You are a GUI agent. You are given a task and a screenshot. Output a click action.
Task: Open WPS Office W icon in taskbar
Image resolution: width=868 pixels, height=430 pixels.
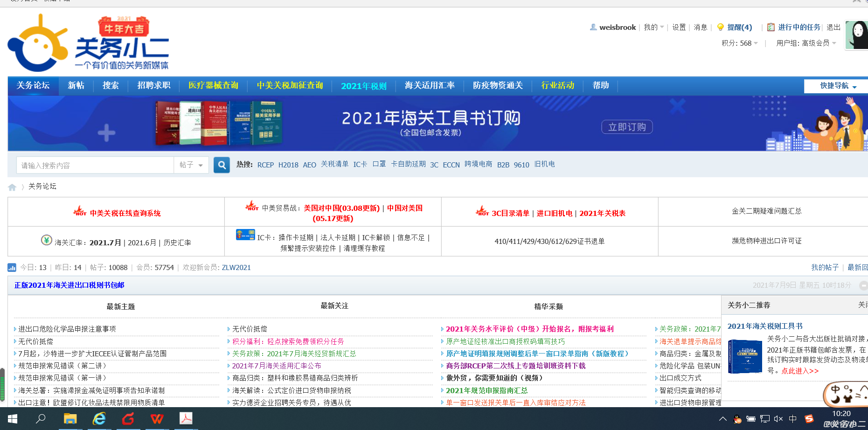click(x=157, y=419)
